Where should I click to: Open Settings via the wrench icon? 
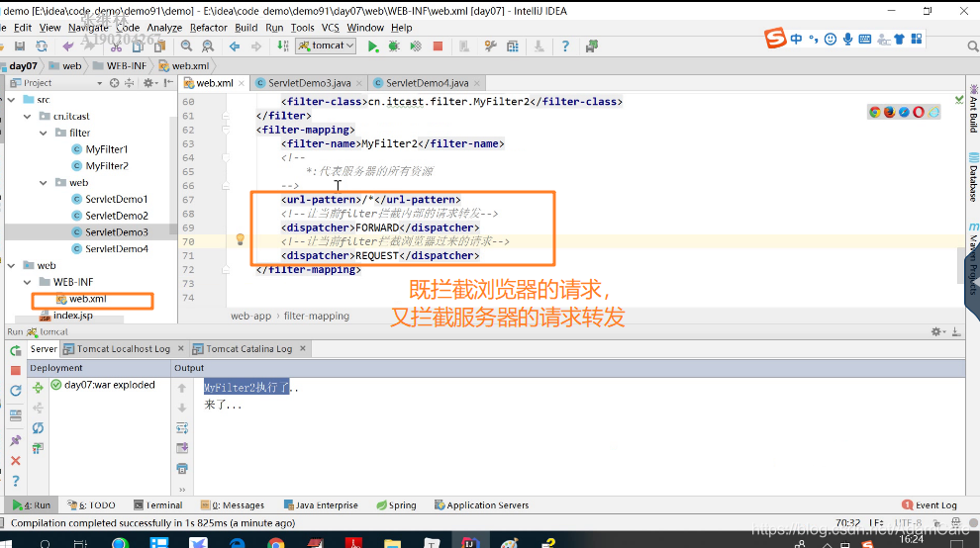(491, 46)
